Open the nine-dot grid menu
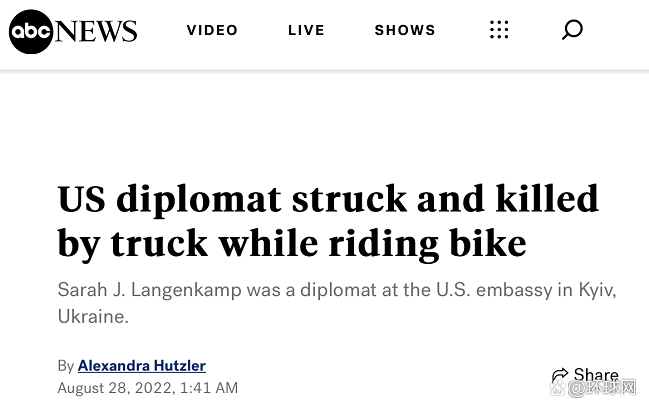The width and height of the screenshot is (649, 411). point(499,30)
